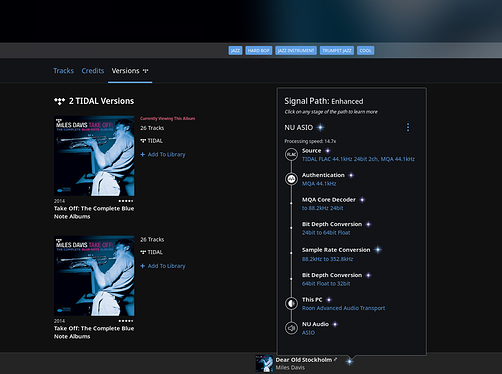Open the currently viewed album cover thumbnail
502x374 pixels.
(x=94, y=156)
